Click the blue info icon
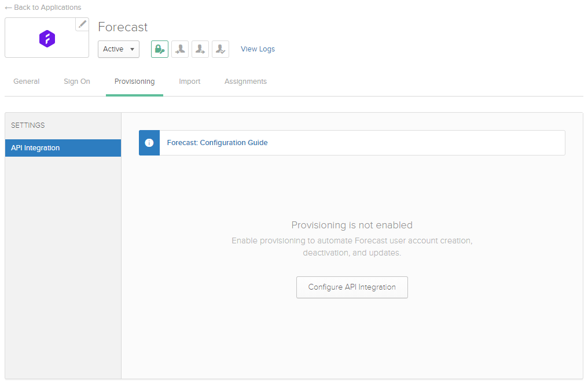Image resolution: width=588 pixels, height=385 pixels. [149, 143]
